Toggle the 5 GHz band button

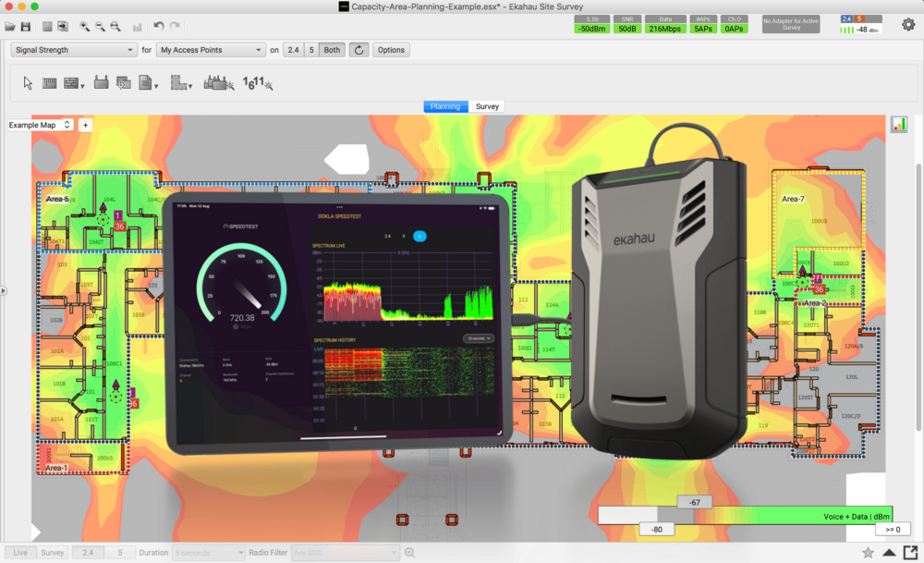[x=311, y=50]
